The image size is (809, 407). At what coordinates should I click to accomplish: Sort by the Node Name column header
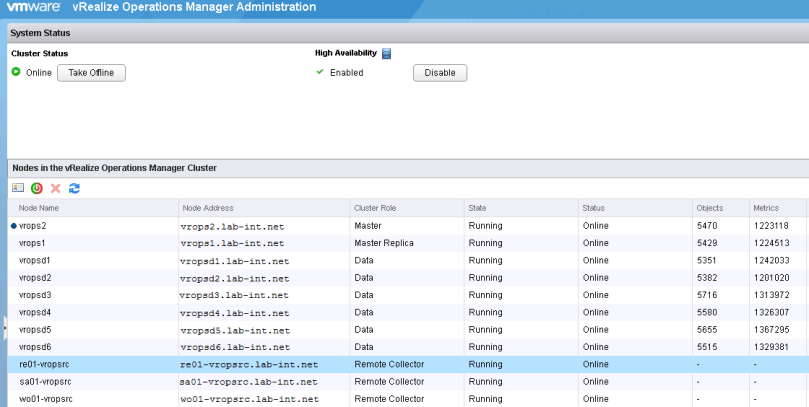pos(40,208)
